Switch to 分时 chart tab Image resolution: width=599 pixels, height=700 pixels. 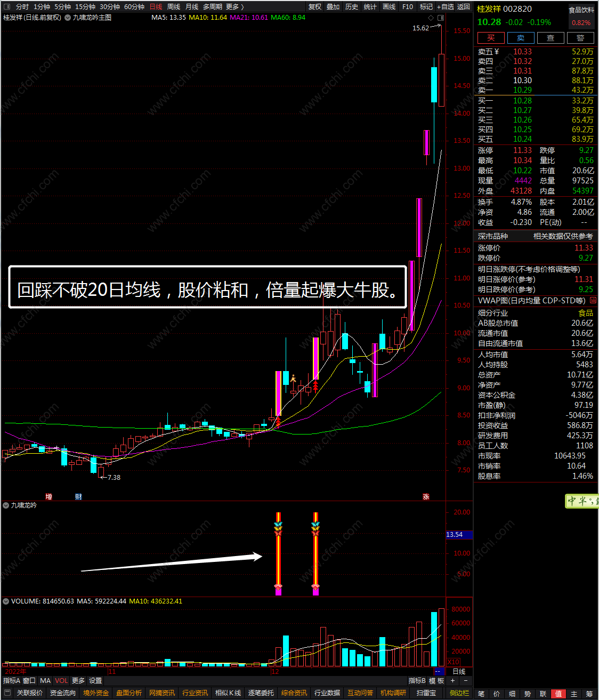click(x=22, y=7)
